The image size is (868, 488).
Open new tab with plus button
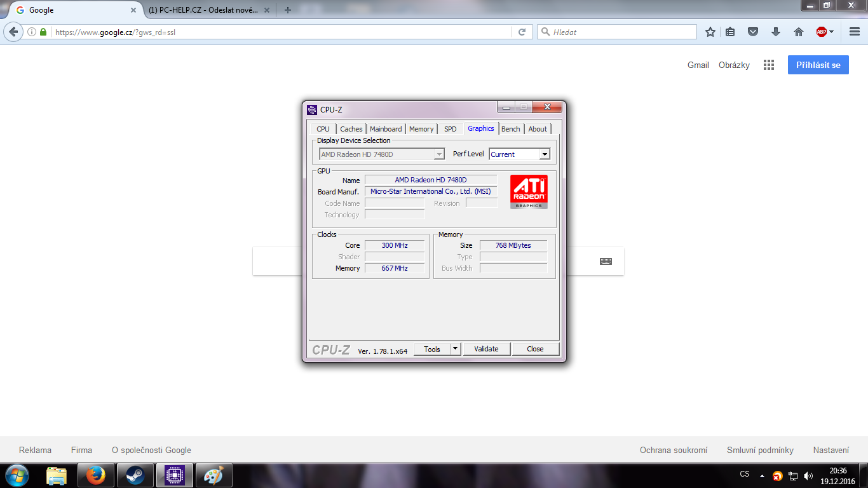click(x=288, y=10)
